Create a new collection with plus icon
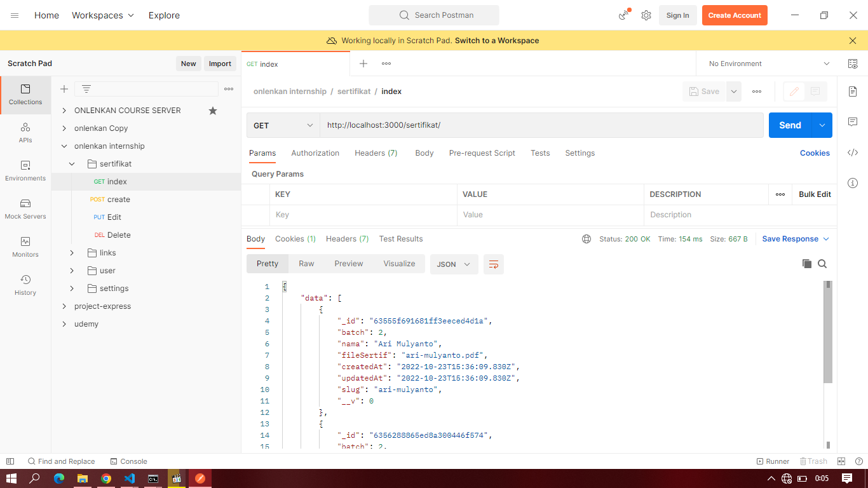Viewport: 868px width, 488px height. (64, 89)
